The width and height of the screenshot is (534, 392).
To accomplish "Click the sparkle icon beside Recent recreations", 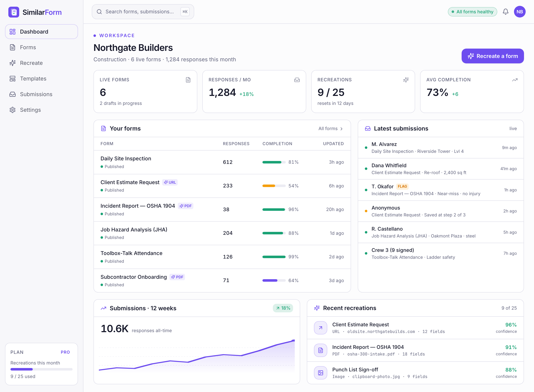I will pos(317,308).
